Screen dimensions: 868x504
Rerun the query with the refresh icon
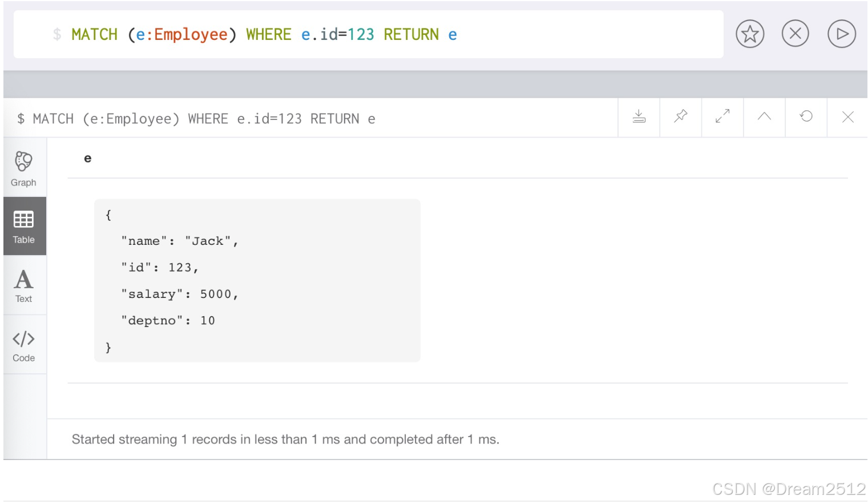coord(806,117)
